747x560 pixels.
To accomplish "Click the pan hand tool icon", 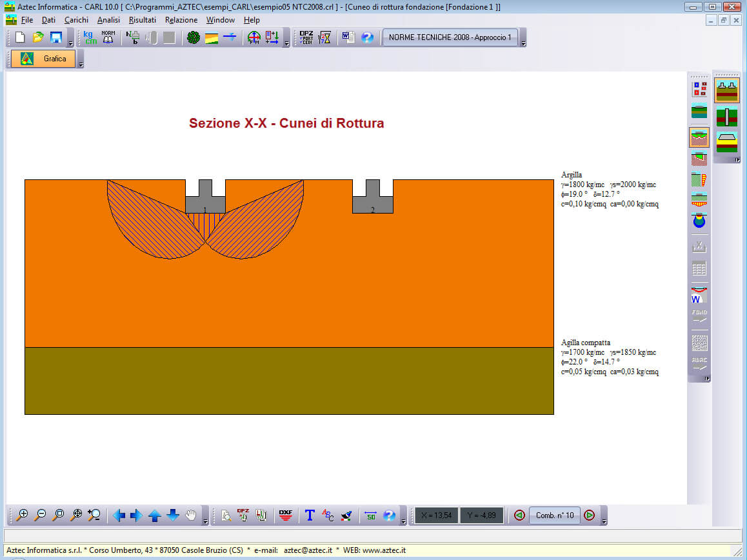I will [191, 515].
